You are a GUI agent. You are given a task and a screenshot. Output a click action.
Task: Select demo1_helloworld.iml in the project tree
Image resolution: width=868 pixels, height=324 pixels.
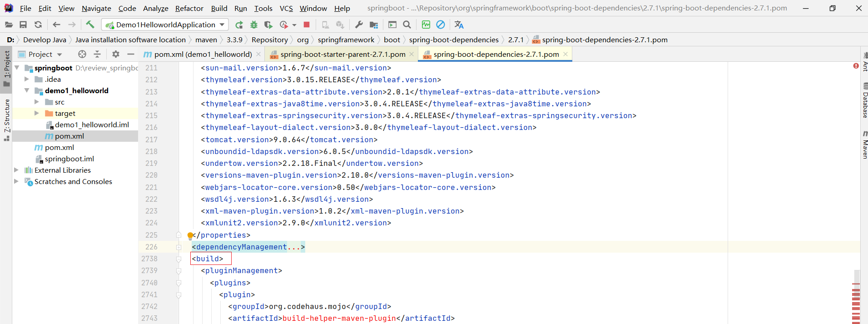click(x=92, y=125)
